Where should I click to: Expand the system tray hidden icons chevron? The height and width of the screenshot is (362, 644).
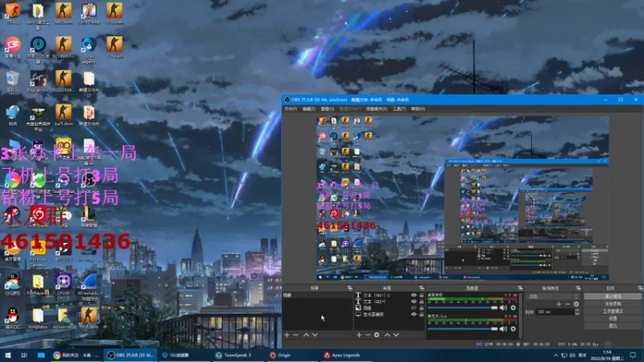(555, 356)
